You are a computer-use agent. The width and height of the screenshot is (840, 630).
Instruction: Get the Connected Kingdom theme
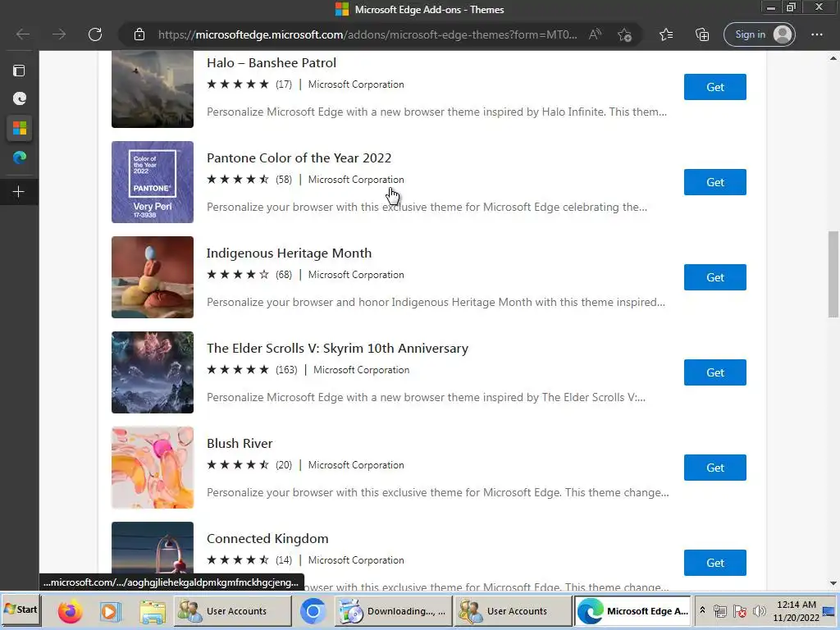pos(714,563)
